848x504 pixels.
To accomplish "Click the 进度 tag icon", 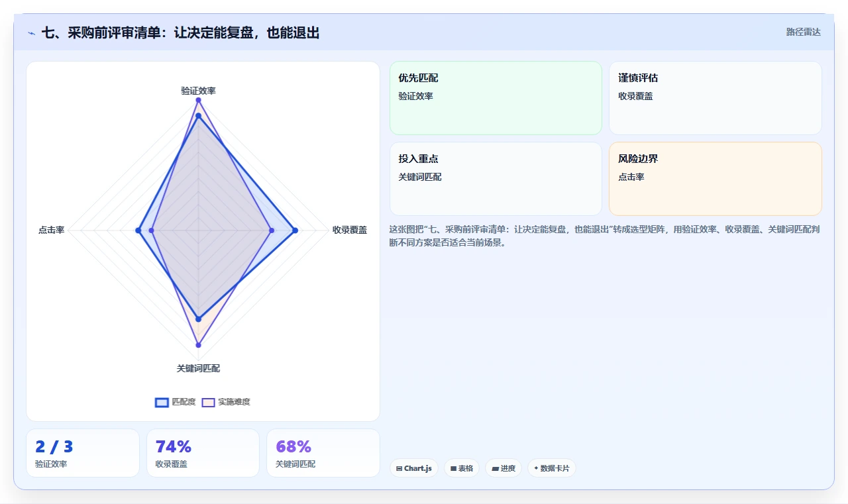I will pyautogui.click(x=496, y=468).
